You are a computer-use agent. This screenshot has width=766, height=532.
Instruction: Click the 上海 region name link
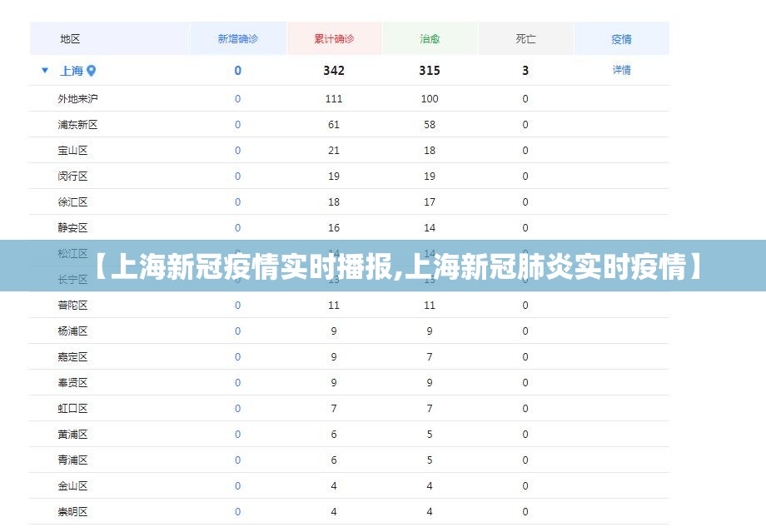[72, 71]
